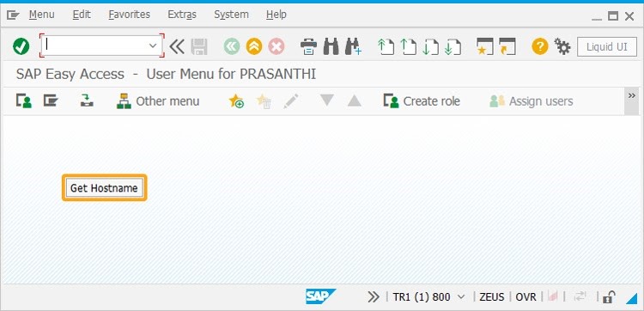Click the Other menu button
The image size is (644, 311).
click(x=158, y=101)
